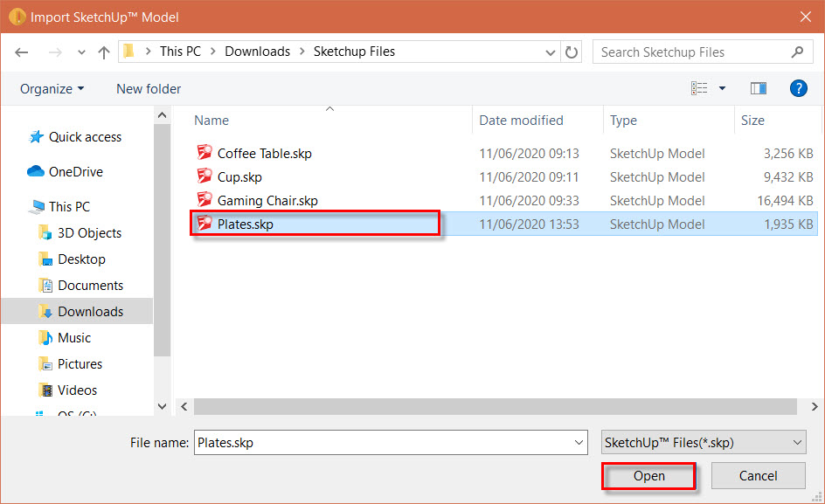Image resolution: width=825 pixels, height=504 pixels.
Task: Click the Plates.skp file icon
Action: [x=205, y=224]
